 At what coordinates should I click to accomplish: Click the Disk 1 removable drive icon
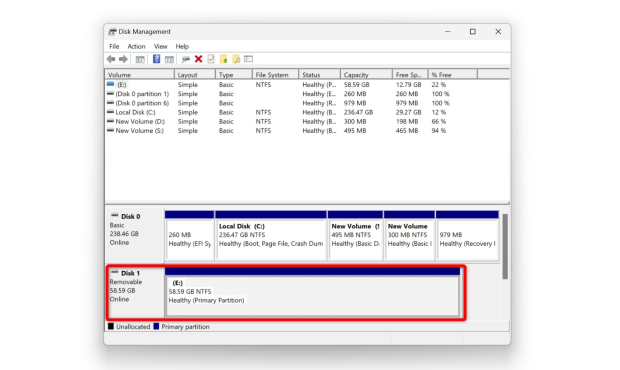point(115,272)
